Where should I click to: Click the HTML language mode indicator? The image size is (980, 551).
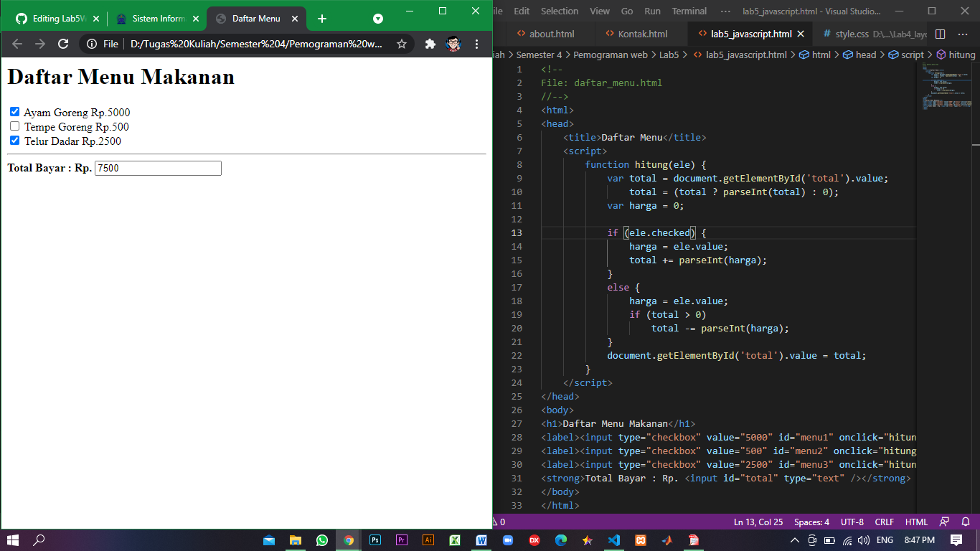[918, 522]
